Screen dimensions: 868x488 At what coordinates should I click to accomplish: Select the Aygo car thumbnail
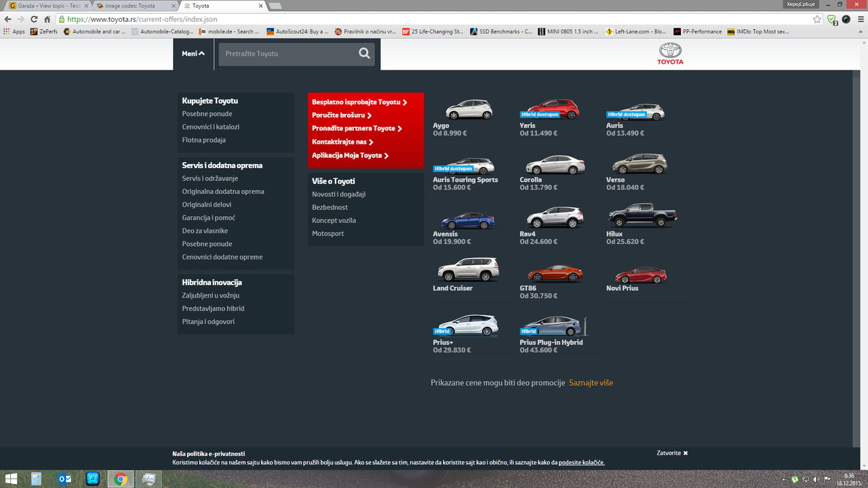[469, 109]
